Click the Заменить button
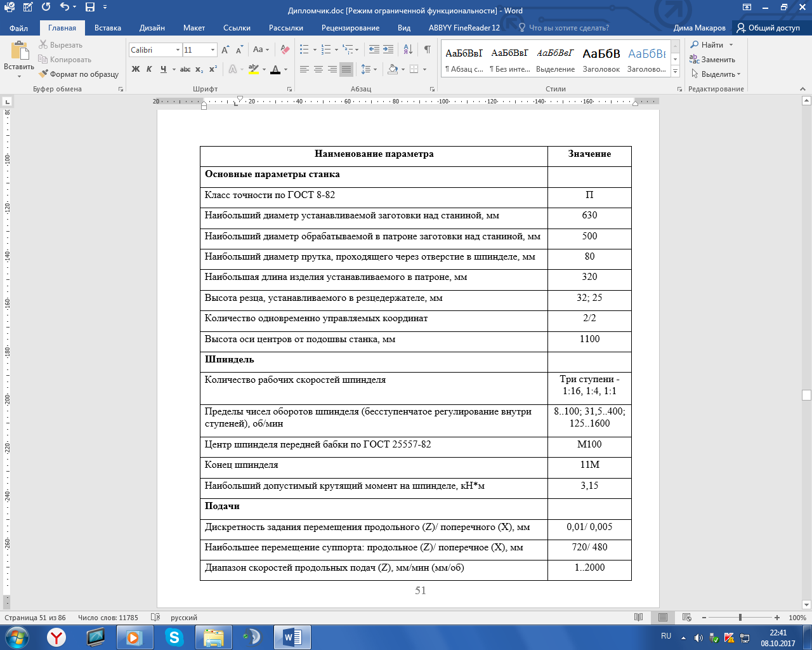The height and width of the screenshot is (650, 812). point(712,60)
